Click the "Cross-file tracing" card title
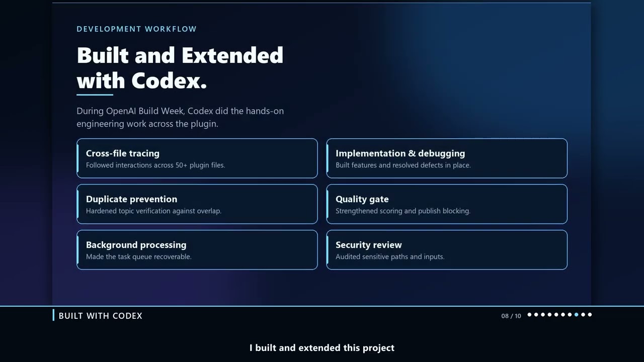 (x=122, y=153)
